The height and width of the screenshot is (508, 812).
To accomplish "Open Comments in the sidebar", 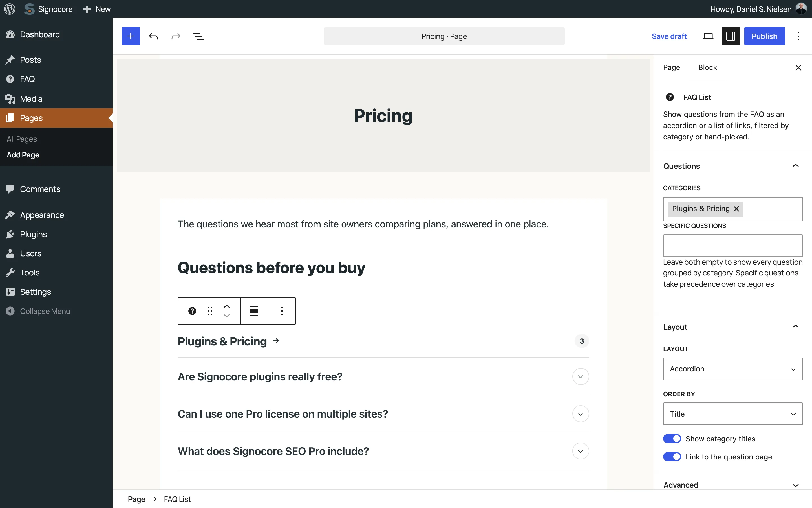I will (x=56, y=189).
